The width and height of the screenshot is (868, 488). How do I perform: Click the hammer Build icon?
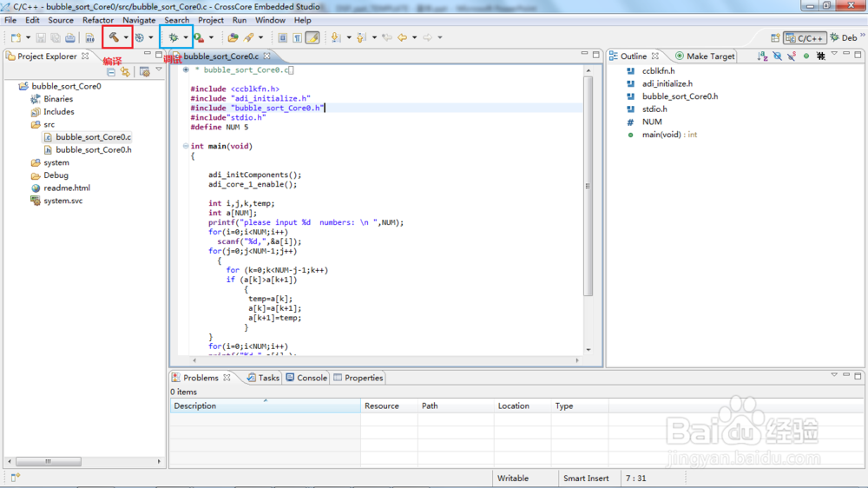point(114,37)
